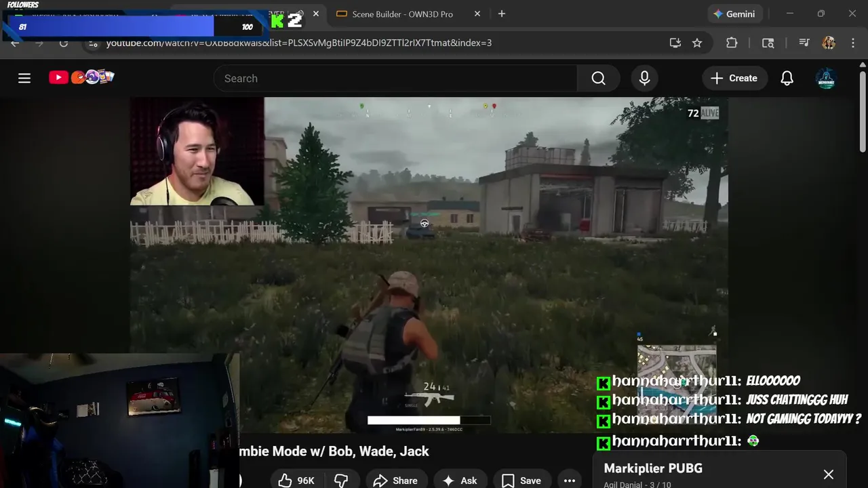Close the Markiplier PUBG playlist panel
This screenshot has height=488, width=868.
(828, 474)
